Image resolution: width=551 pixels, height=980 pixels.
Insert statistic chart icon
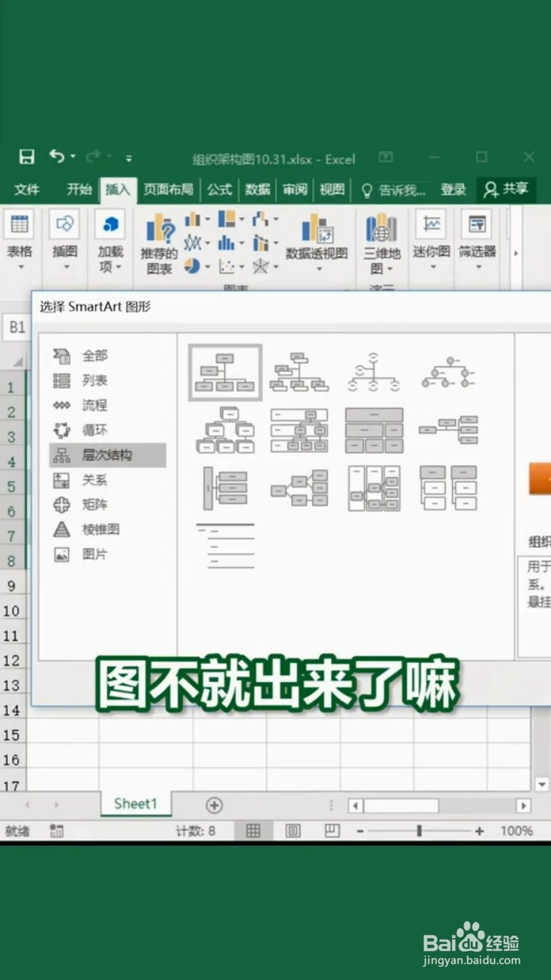coord(231,243)
